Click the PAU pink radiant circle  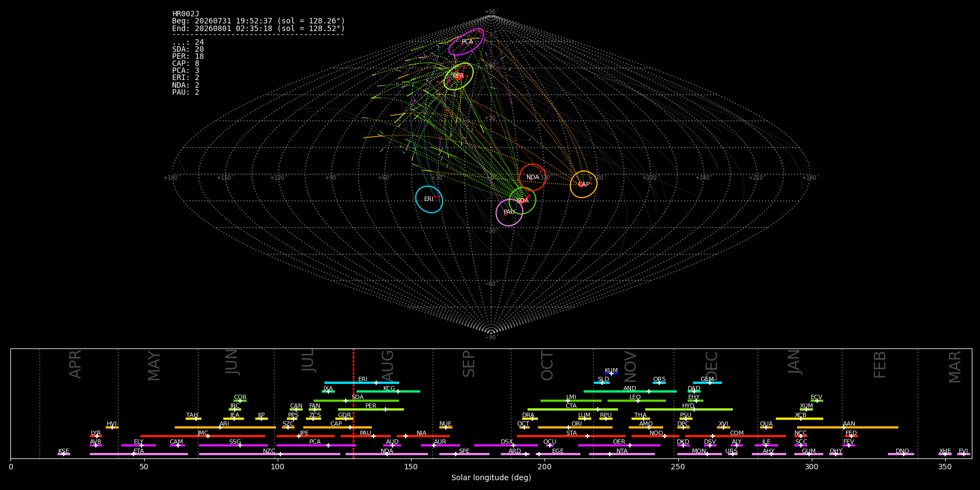[510, 212]
